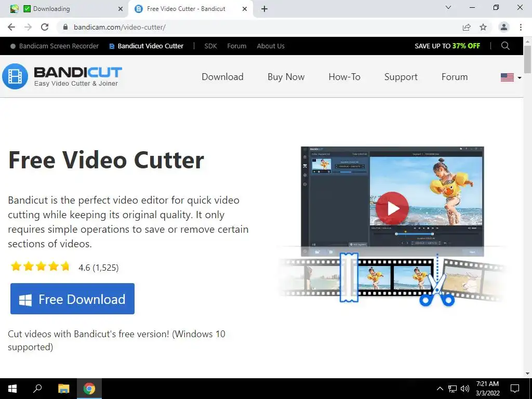Open the Download menu item
The height and width of the screenshot is (399, 532).
(x=222, y=77)
